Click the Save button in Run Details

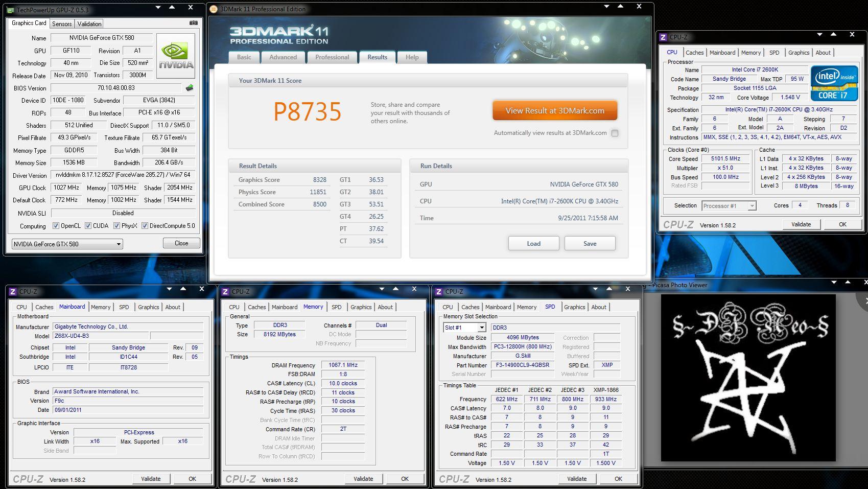coord(590,243)
